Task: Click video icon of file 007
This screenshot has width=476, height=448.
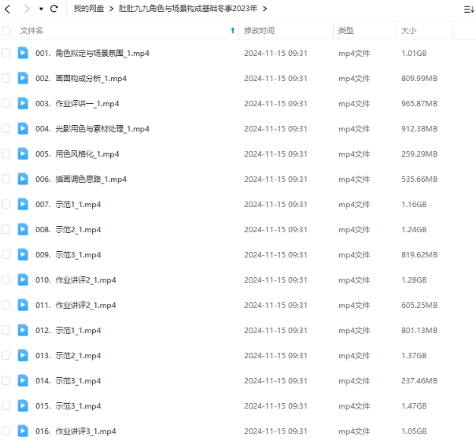Action: (x=23, y=204)
